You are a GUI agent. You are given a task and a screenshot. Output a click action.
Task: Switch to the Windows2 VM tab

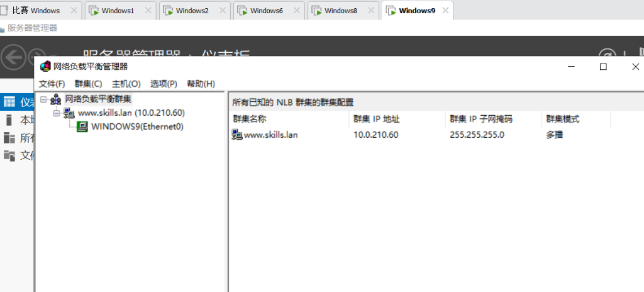192,11
